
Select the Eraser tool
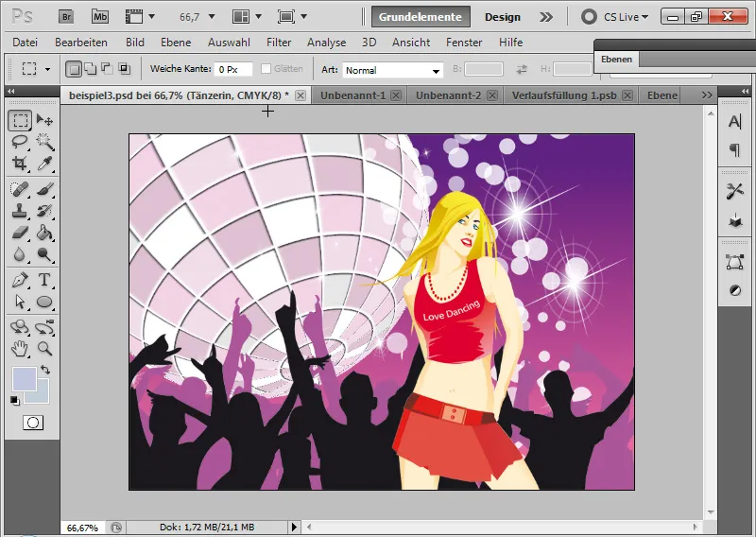point(20,233)
